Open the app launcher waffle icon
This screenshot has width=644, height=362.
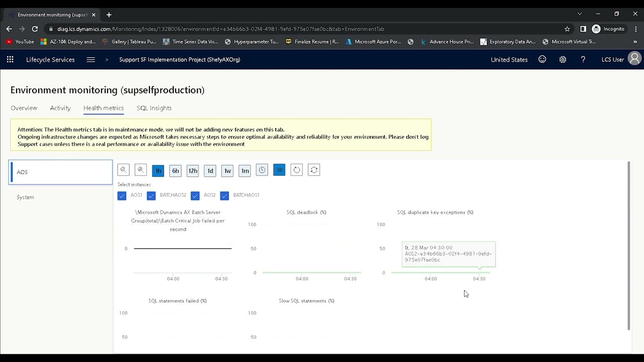[10, 59]
